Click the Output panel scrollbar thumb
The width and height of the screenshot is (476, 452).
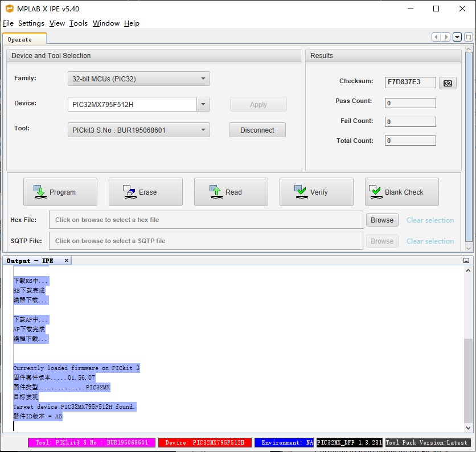[468, 381]
